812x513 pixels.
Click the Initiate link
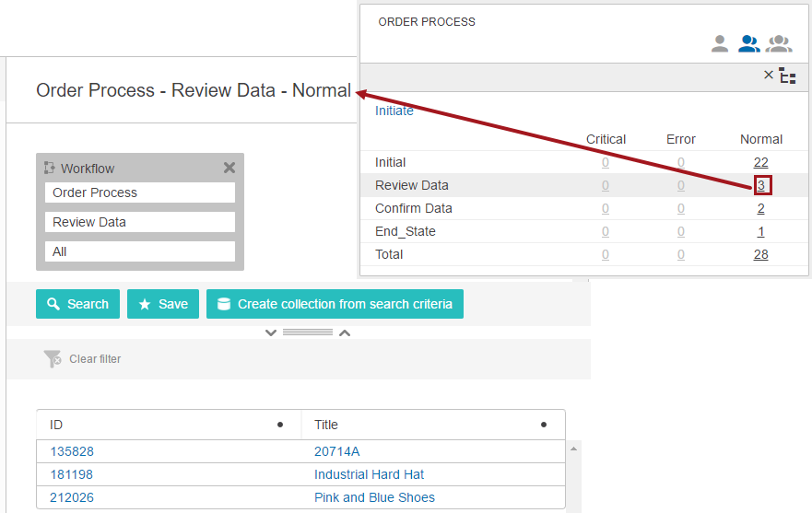394,111
